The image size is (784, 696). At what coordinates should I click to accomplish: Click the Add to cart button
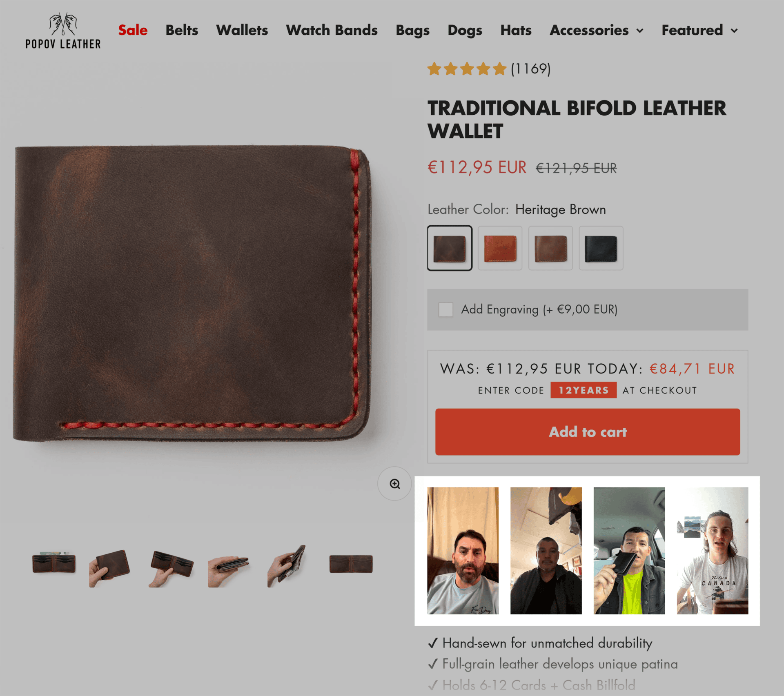pos(588,431)
